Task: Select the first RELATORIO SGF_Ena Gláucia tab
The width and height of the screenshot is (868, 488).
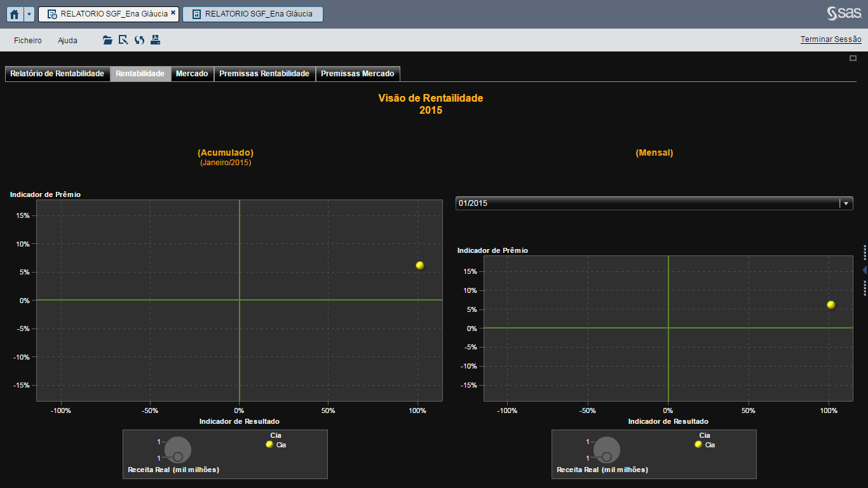Action: coord(108,14)
